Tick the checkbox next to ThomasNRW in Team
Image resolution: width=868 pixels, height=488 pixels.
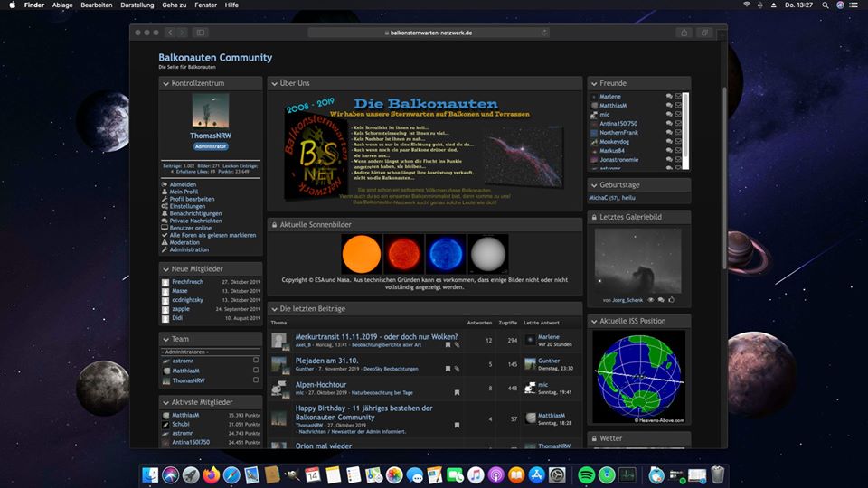pos(256,380)
